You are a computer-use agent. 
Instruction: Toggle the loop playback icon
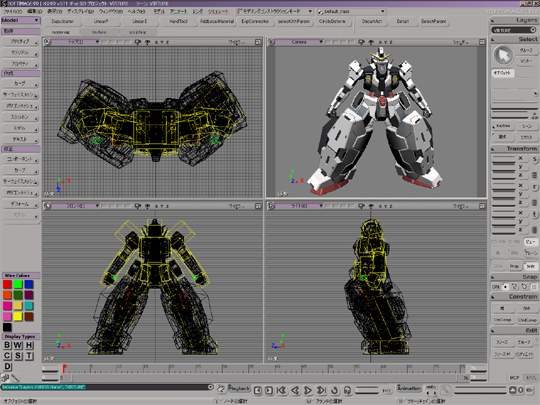tap(334, 390)
